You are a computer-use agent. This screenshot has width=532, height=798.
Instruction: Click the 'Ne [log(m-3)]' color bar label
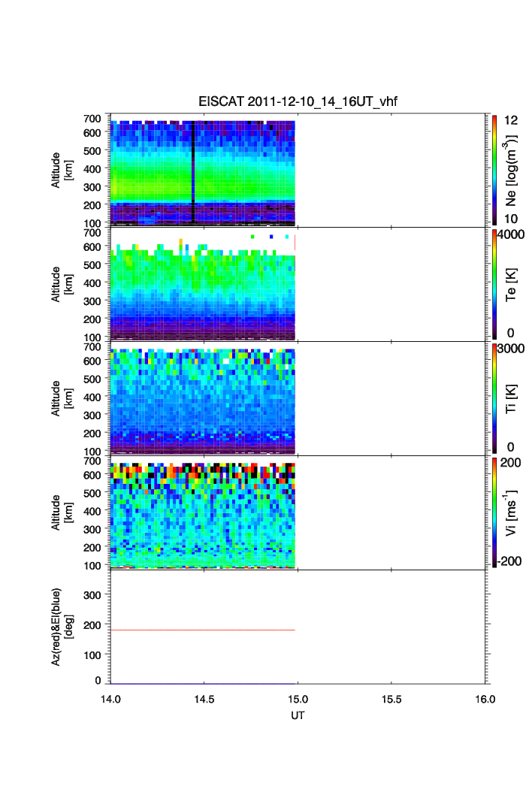coord(511,170)
